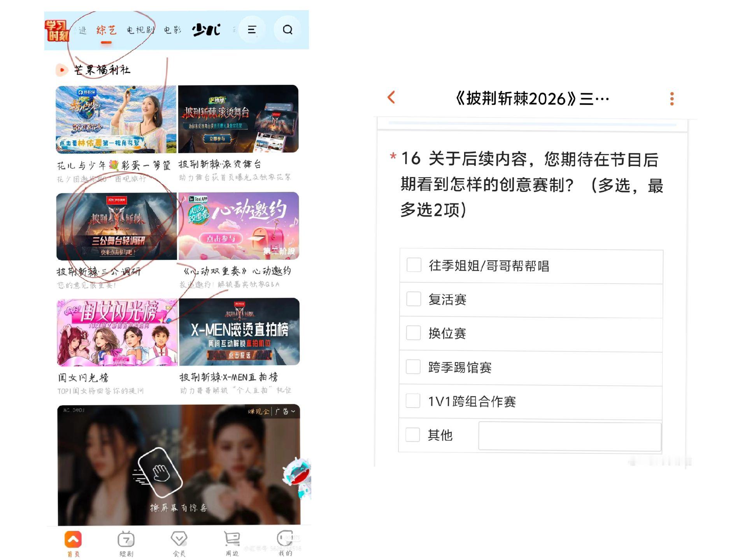The width and height of the screenshot is (747, 560).
Task: Expand the 广告 dropdown on the ad
Action: [286, 411]
